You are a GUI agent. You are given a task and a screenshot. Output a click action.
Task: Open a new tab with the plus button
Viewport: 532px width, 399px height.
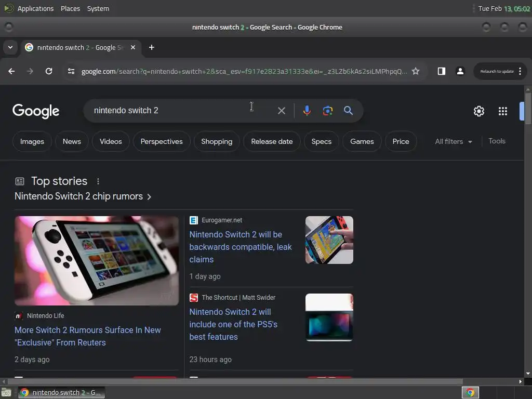click(x=152, y=47)
